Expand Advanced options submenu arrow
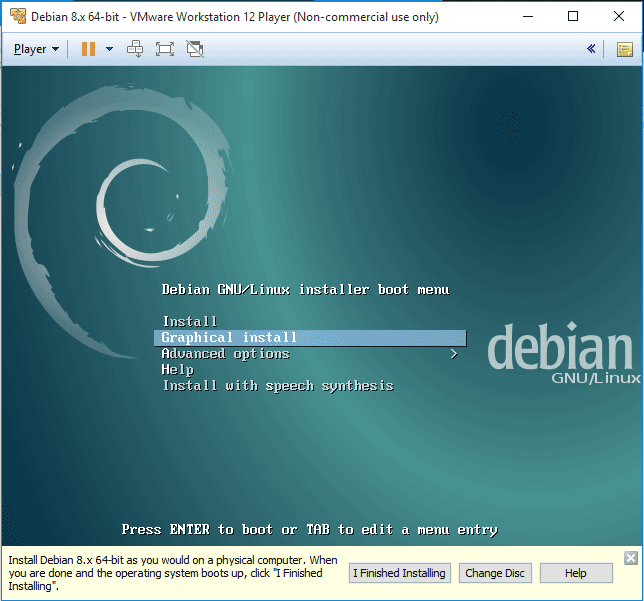644x601 pixels. coord(454,354)
